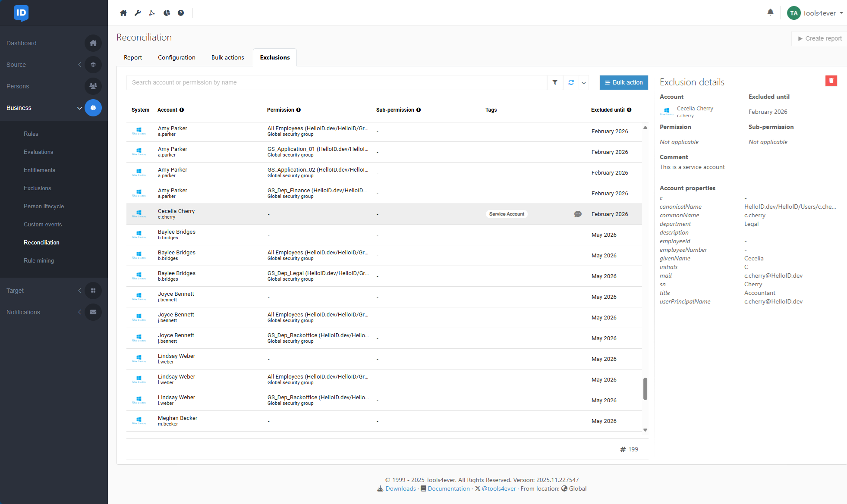Image resolution: width=847 pixels, height=504 pixels.
Task: Open the notifications bell
Action: pos(770,13)
